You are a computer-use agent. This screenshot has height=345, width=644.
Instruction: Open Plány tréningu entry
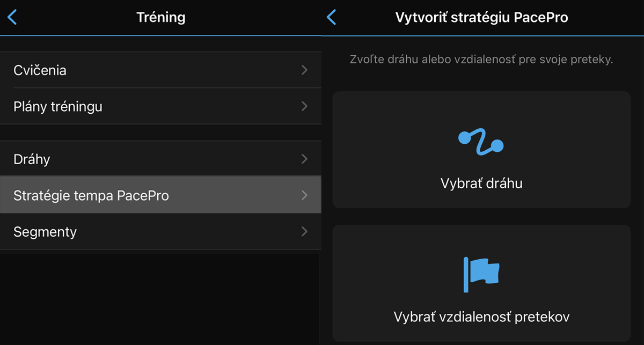(x=160, y=106)
